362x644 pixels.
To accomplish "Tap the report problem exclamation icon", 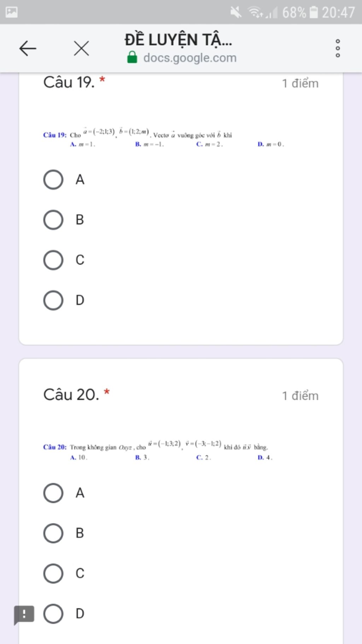I will (x=24, y=614).
